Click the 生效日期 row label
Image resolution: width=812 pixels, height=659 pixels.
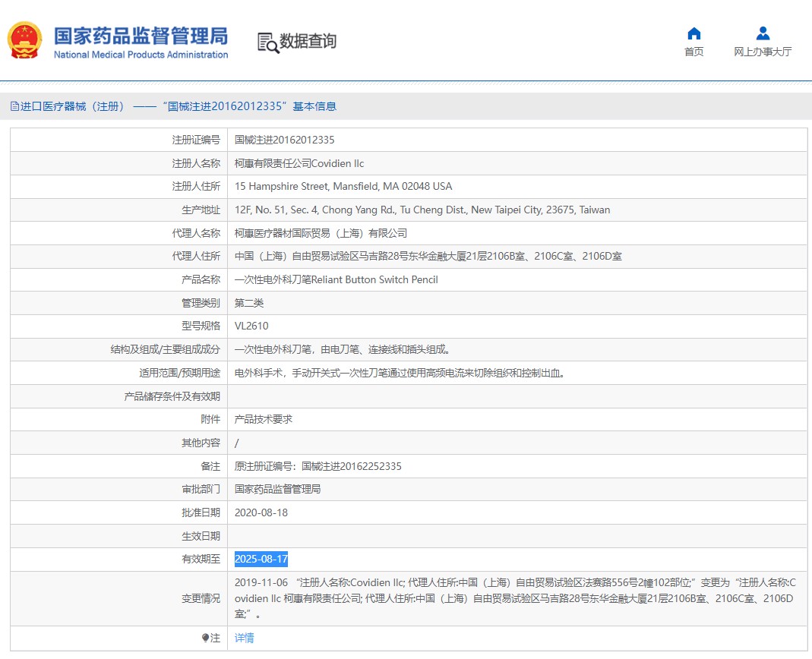tap(201, 536)
